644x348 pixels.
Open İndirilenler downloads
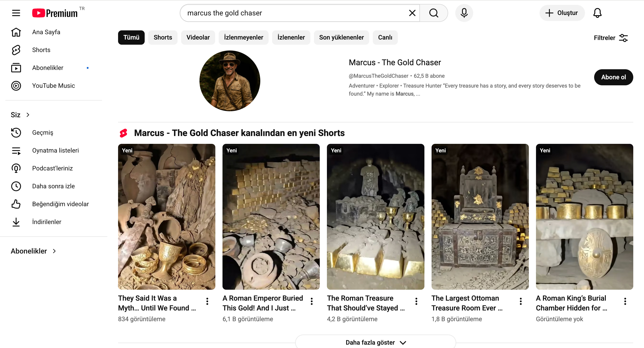click(47, 222)
